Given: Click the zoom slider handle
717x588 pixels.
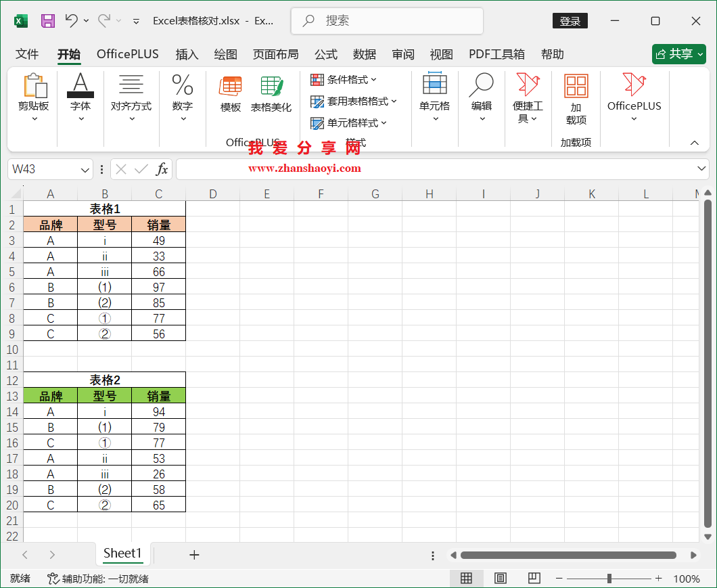Looking at the screenshot, I should point(609,579).
